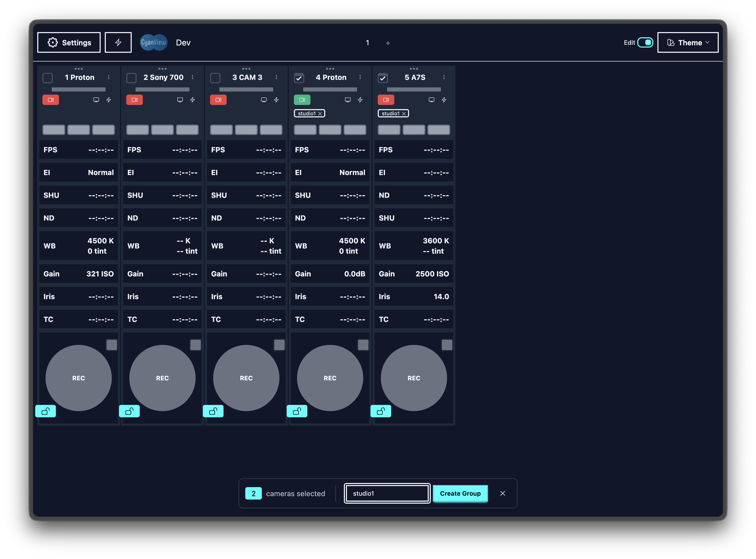
Task: Open the three-dot menu for 2 Sony 700
Action: [192, 77]
